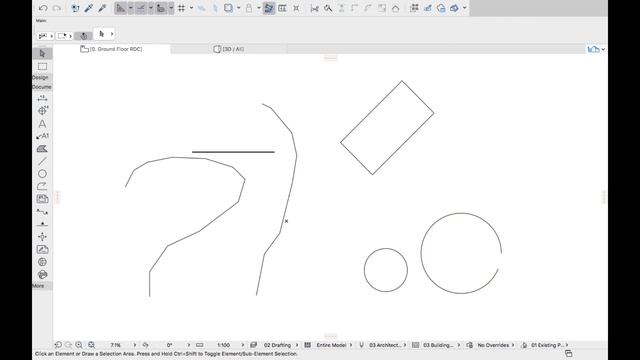Toggle the snap guides icon

140,8
